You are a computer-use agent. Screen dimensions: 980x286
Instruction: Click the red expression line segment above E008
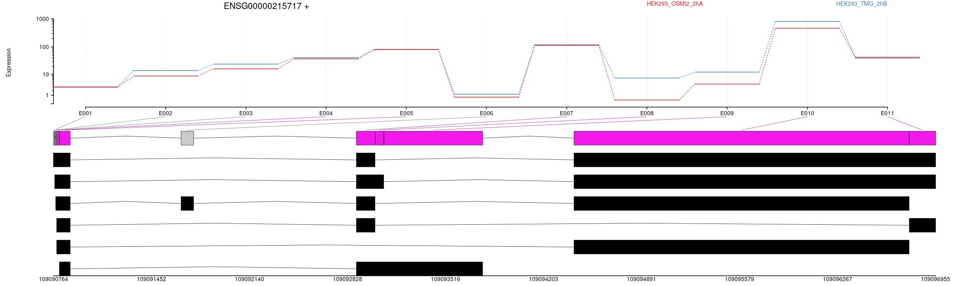pyautogui.click(x=647, y=100)
